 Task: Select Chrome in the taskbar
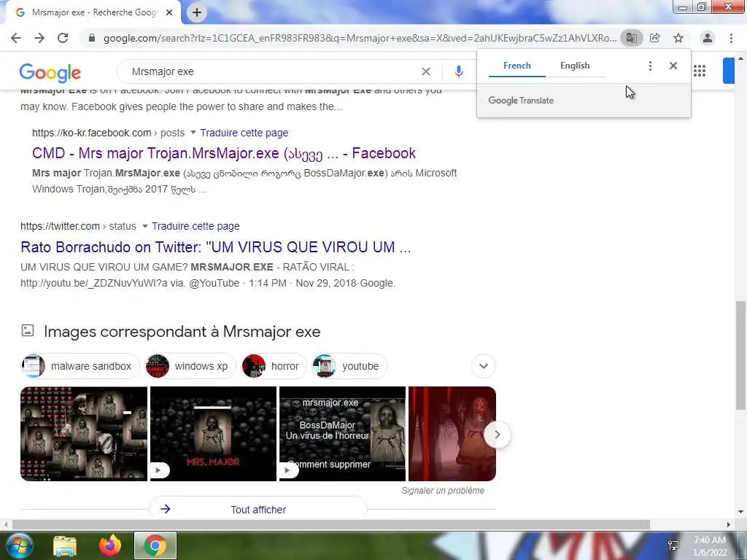click(x=155, y=545)
